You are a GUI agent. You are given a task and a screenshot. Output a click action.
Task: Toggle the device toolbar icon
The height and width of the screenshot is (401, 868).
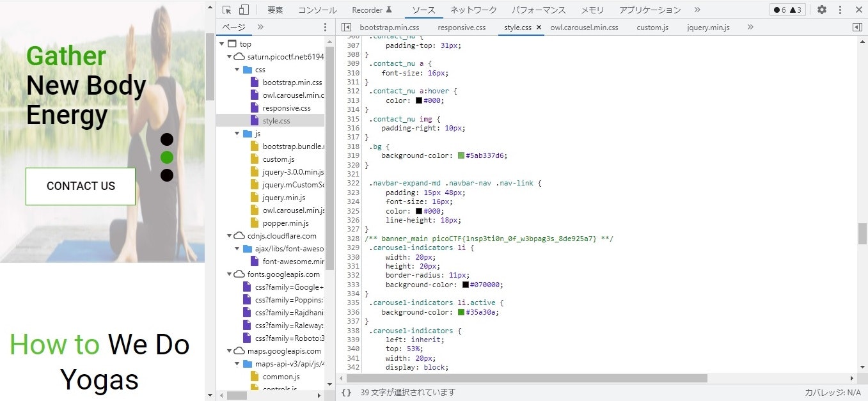(244, 10)
